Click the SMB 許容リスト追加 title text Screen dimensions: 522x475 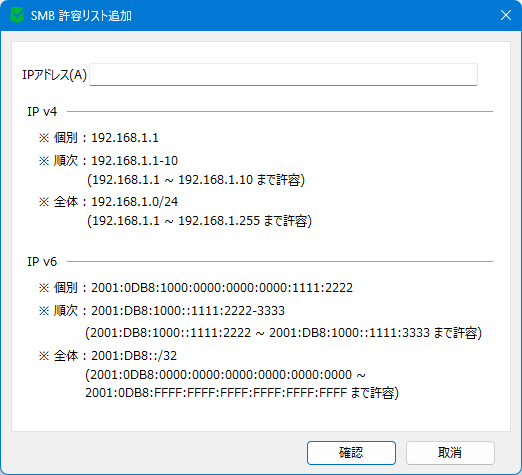(81, 16)
